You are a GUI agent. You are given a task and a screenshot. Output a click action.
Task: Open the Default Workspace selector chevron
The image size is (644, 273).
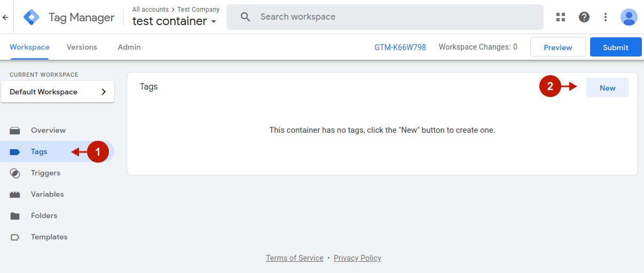(x=104, y=92)
